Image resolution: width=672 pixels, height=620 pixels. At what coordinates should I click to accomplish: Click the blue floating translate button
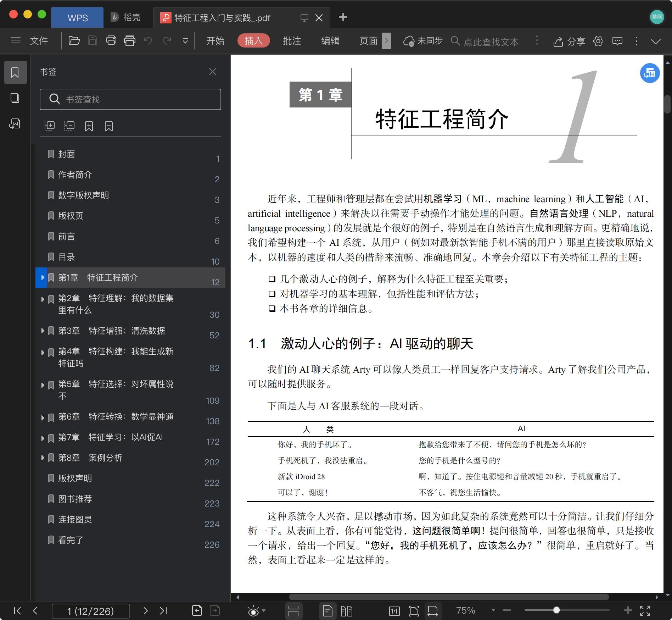(650, 73)
